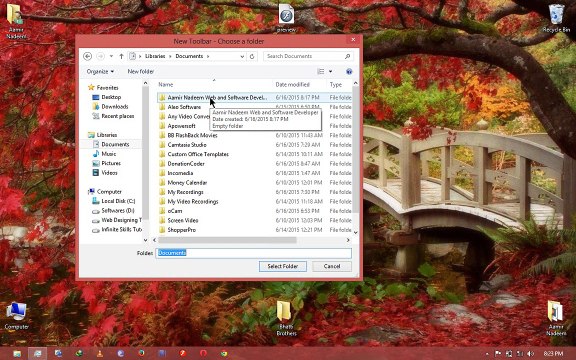Select Documents library in navigation pane
The image size is (576, 360).
[x=115, y=144]
